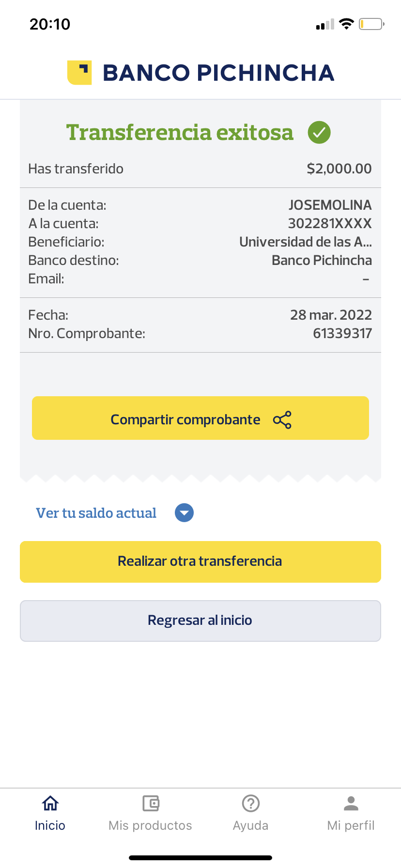Image resolution: width=401 pixels, height=868 pixels.
Task: Open the Mi perfil tab
Action: [351, 825]
